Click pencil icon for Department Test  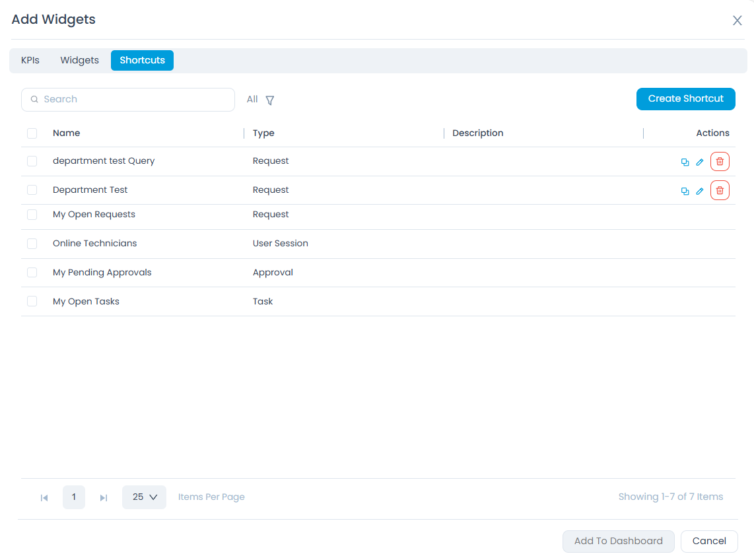pos(700,191)
